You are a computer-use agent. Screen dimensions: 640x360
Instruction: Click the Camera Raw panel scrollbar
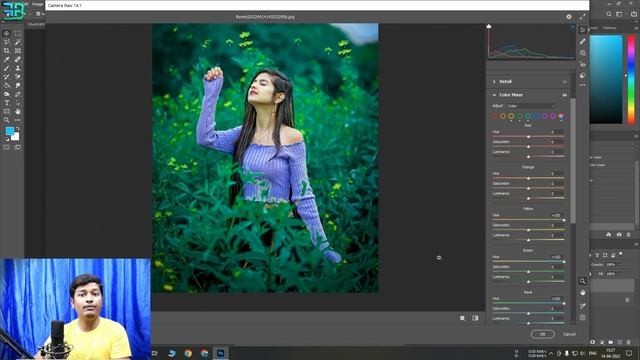573,160
